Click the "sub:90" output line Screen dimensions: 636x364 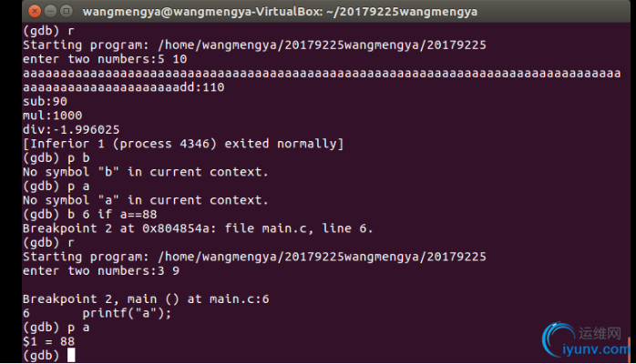pyautogui.click(x=45, y=101)
